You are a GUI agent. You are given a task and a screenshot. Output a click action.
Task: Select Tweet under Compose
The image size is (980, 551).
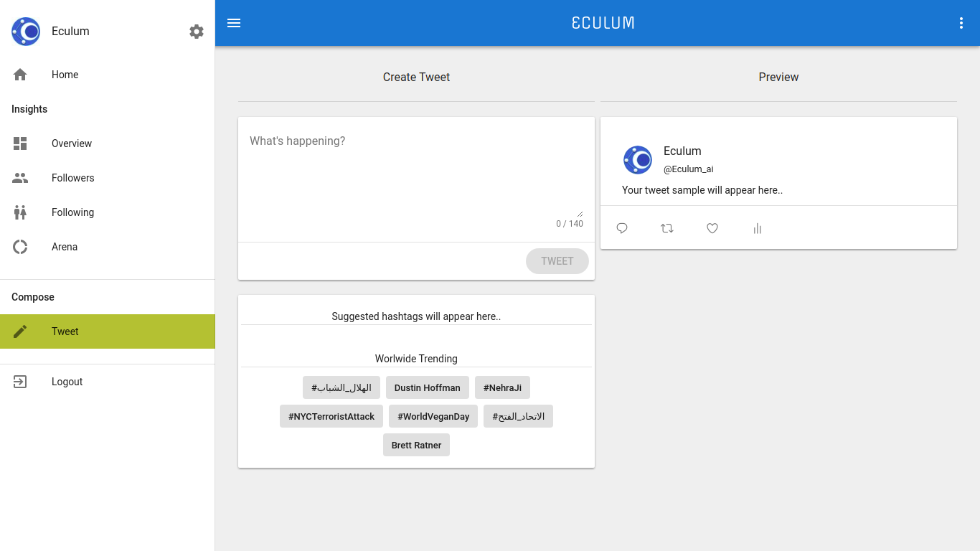click(108, 331)
